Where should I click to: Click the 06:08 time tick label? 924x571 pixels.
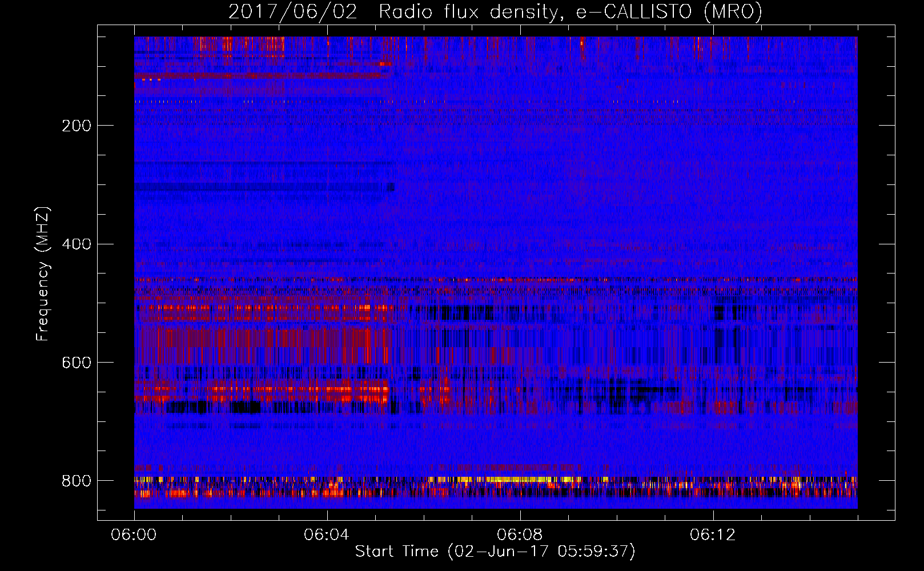click(520, 535)
